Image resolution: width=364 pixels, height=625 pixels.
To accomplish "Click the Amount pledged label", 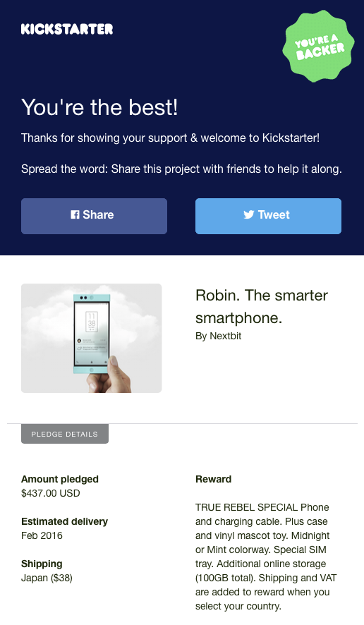I will 60,479.
